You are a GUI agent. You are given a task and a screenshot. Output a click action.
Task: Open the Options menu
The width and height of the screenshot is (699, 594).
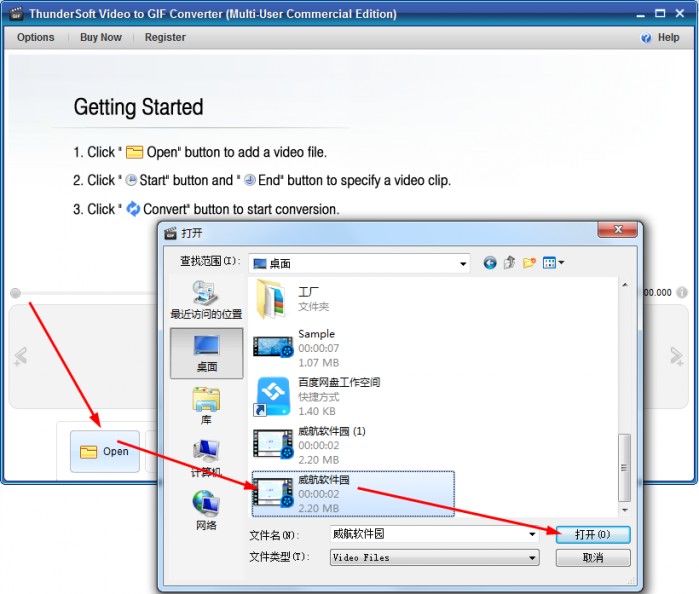coord(36,37)
